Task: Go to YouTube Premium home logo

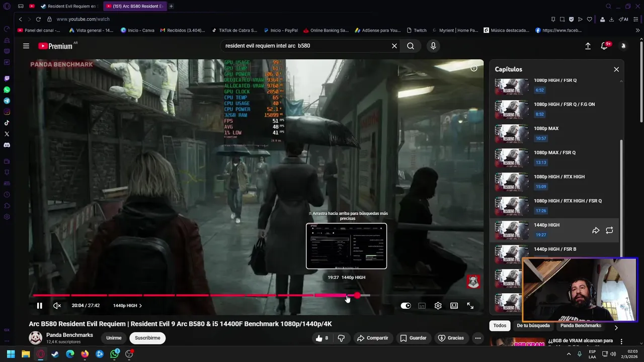Action: coord(55,46)
